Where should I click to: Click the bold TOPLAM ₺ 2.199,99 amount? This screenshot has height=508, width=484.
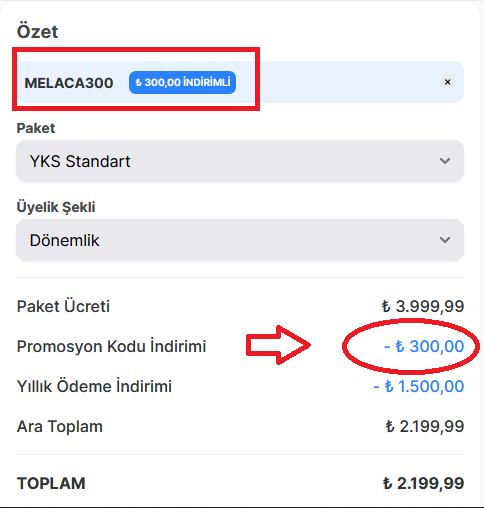423,483
